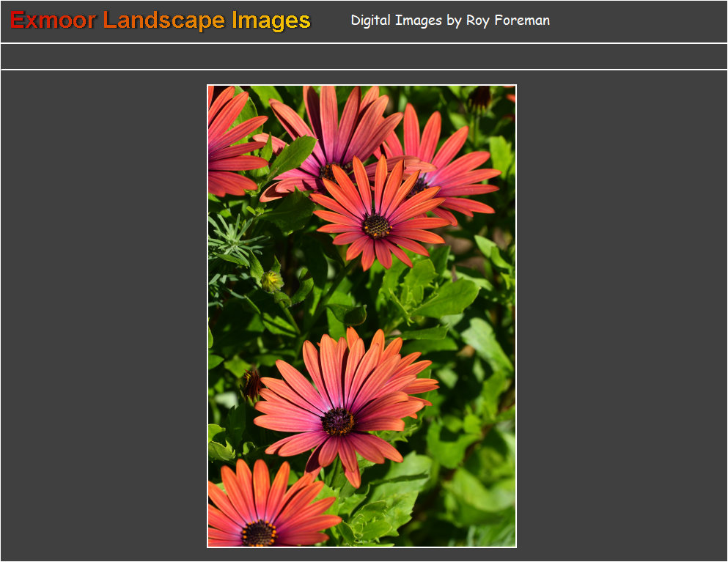Click the purple center of the large lower daisy
The width and height of the screenshot is (728, 562).
338,421
